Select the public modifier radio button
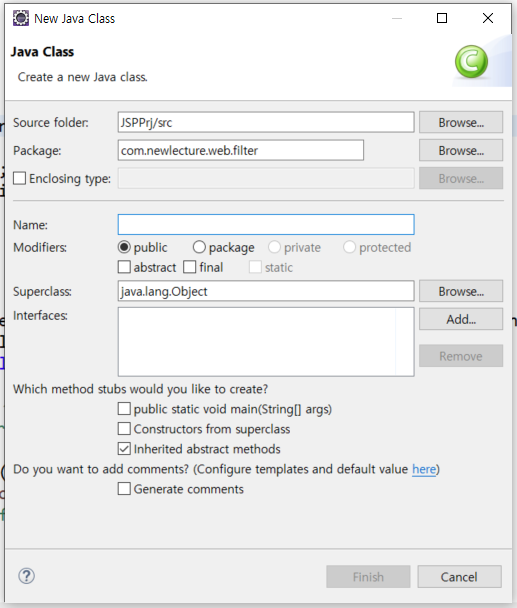Viewport: 517px width, 608px height. (124, 247)
